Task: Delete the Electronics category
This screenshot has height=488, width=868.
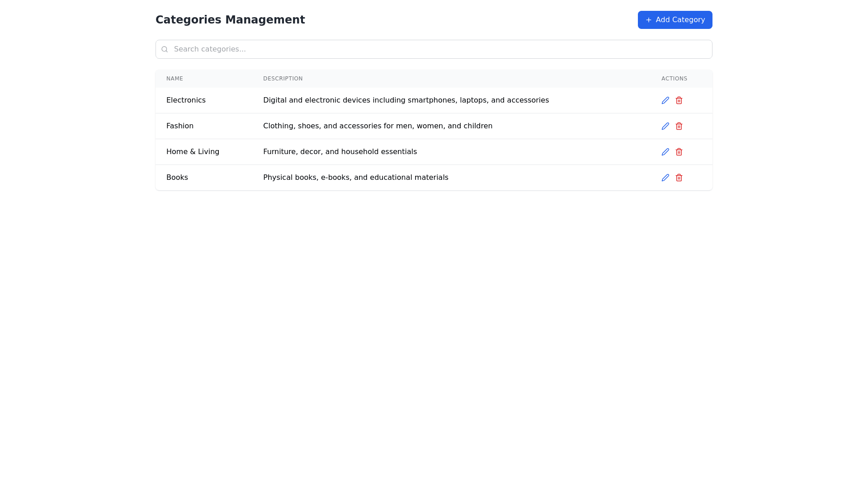Action: pyautogui.click(x=679, y=100)
